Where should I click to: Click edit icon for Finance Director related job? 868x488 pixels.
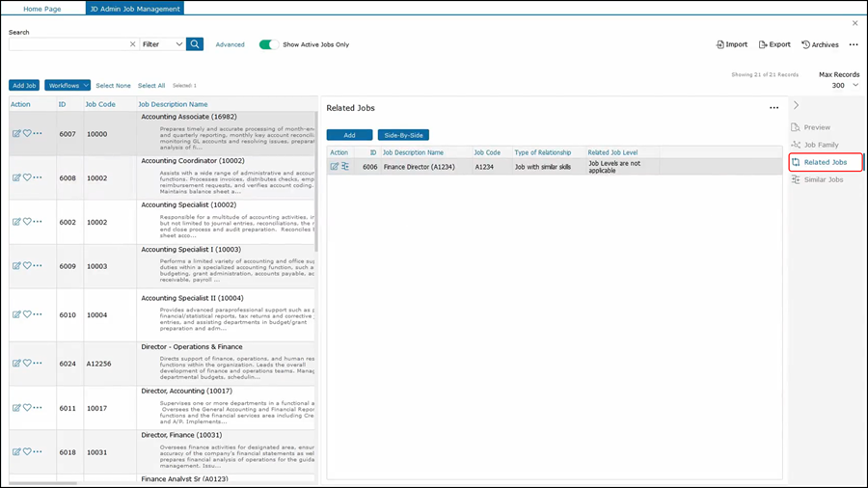click(335, 167)
